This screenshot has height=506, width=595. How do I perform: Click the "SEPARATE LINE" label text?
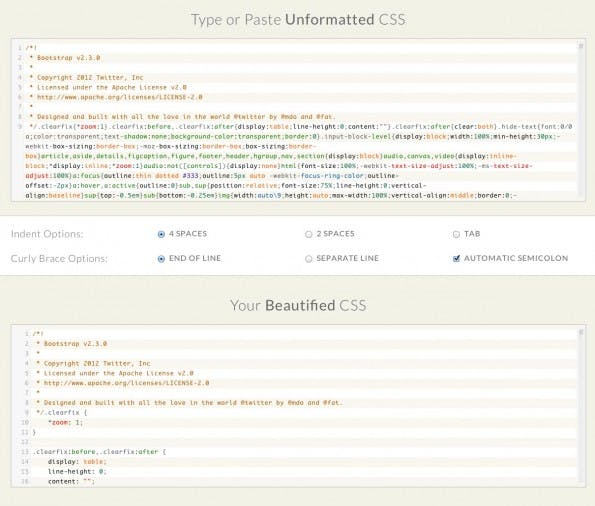(347, 258)
